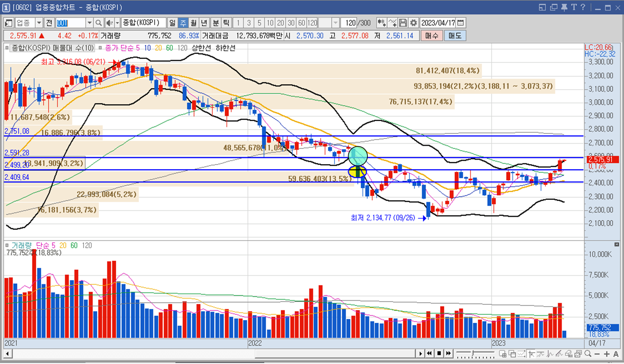Click the speaker sound icon in toolbar
Viewport: 624px width, 364px height.
(x=109, y=23)
